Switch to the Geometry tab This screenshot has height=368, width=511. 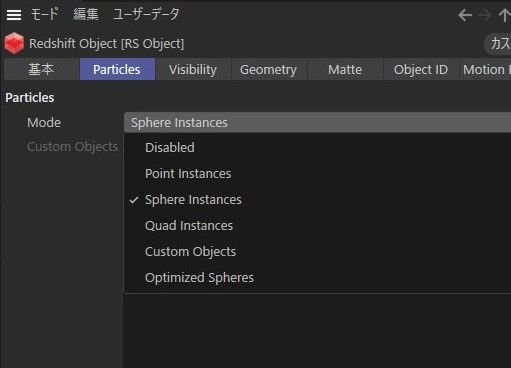point(268,69)
